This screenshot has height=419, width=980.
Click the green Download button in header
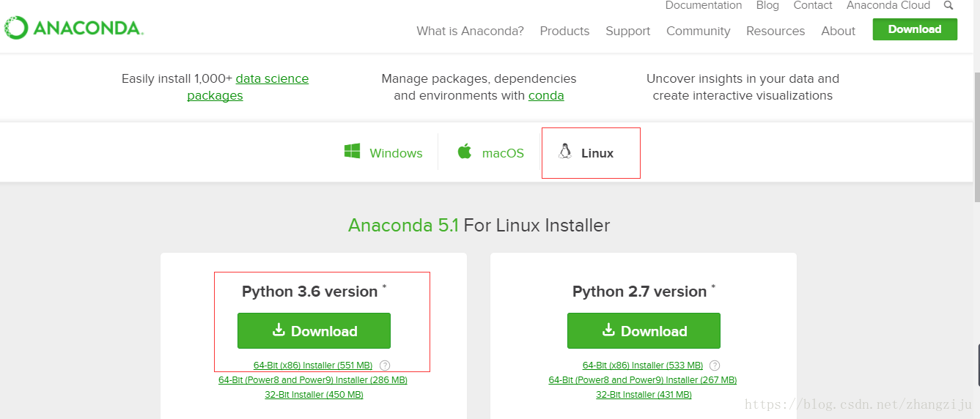tap(915, 29)
